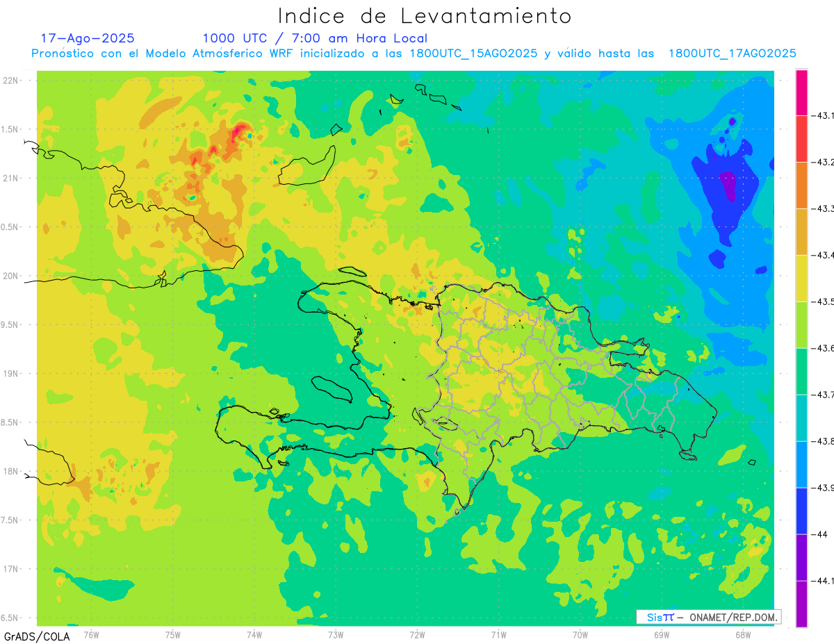Click the '-43.1' colorbar label

[x=824, y=115]
